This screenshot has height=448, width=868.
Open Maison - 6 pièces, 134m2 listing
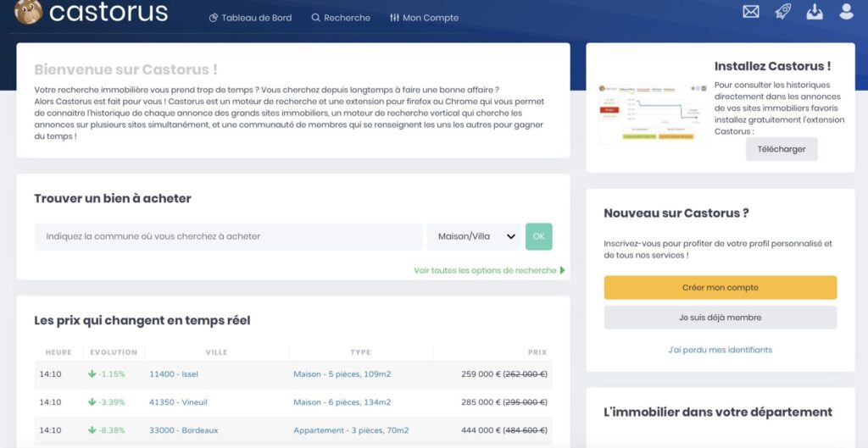point(342,402)
